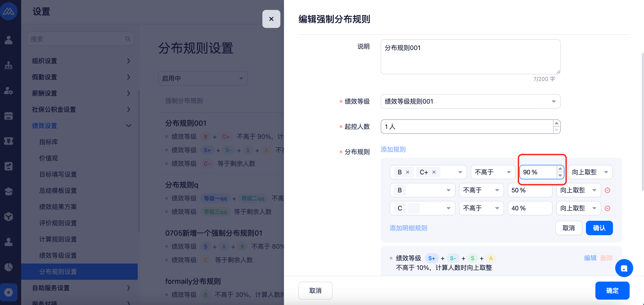Decrease the 90 % percentage stepper

[x=560, y=175]
